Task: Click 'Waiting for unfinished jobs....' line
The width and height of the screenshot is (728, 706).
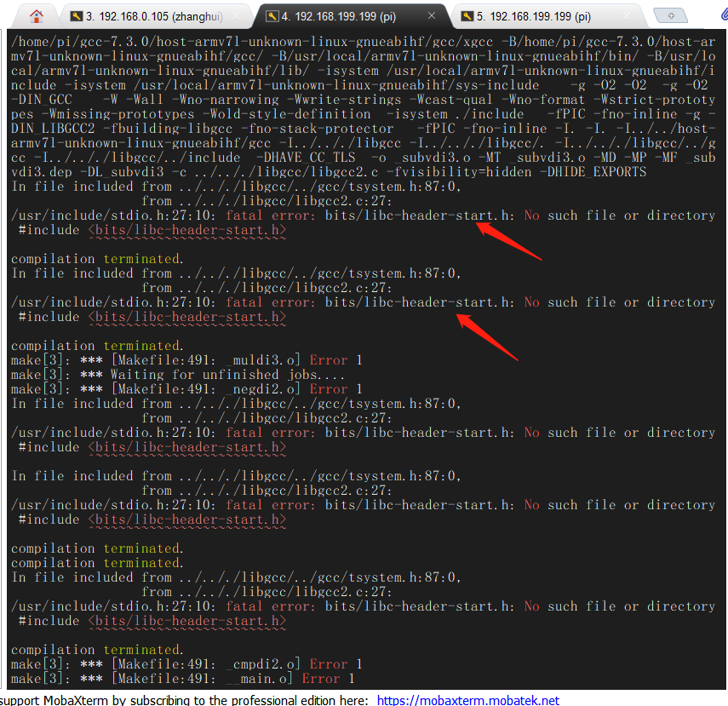Action: (178, 375)
